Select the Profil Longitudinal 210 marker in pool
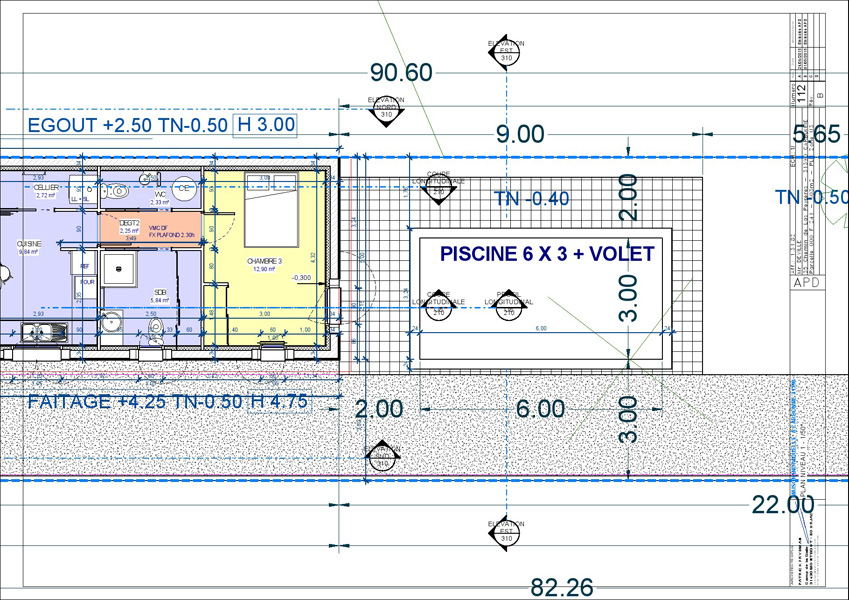This screenshot has width=849, height=600. coord(508,312)
